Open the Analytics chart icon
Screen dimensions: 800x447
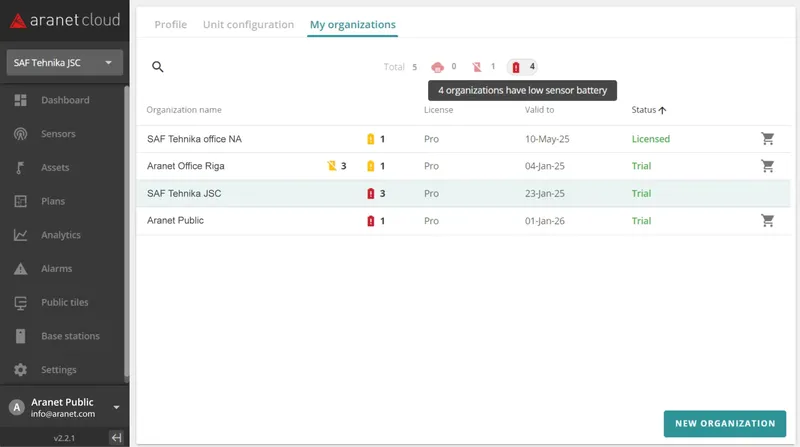20,235
